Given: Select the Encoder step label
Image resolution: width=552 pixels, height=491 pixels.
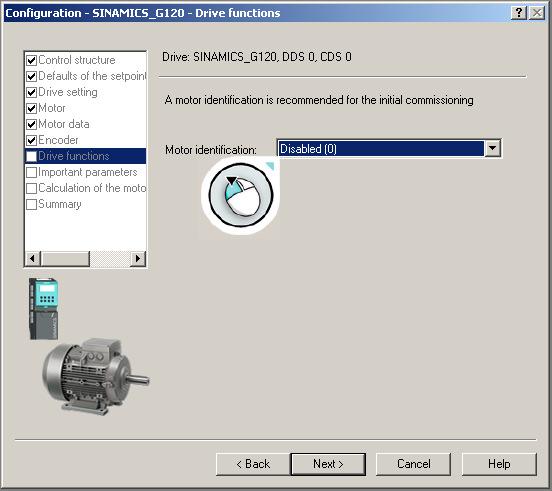Looking at the screenshot, I should coord(58,140).
